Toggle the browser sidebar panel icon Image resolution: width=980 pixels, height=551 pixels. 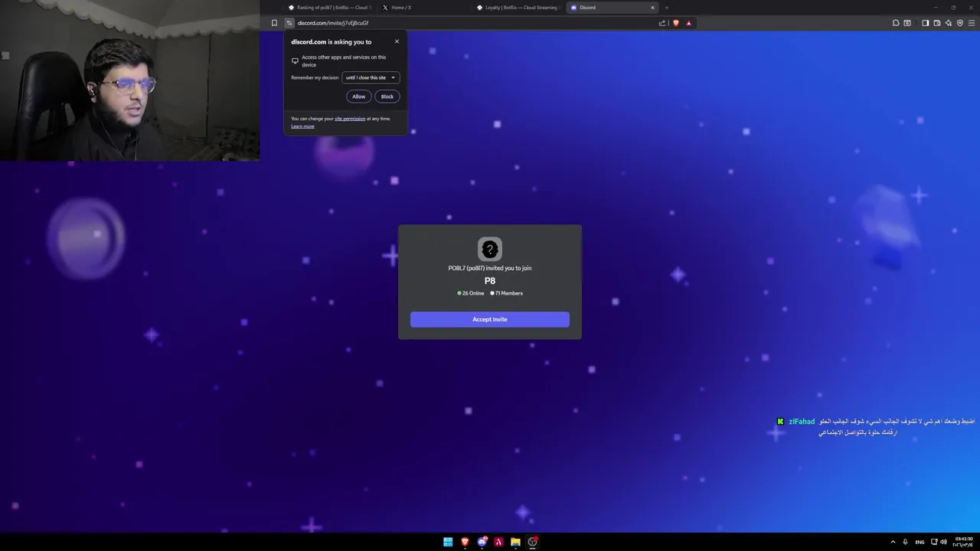(x=925, y=23)
